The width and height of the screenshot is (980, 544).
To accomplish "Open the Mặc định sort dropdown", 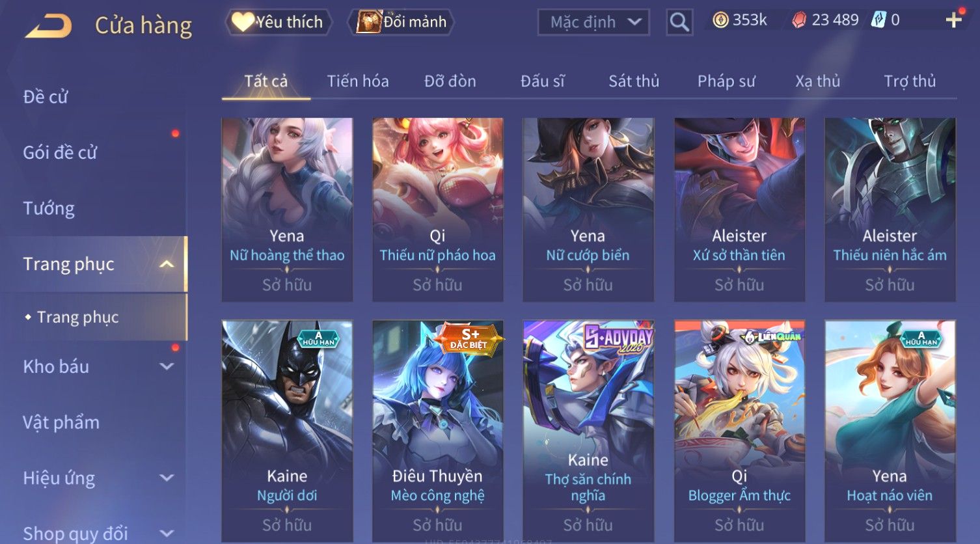I will [x=593, y=22].
